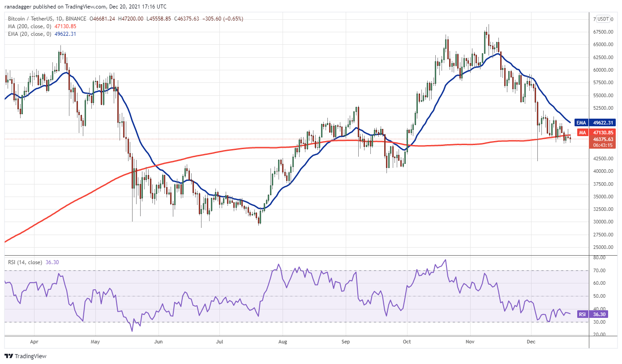Click the 30000.00 level on price axis
Viewport: 622px width, 364px height.
click(603, 222)
